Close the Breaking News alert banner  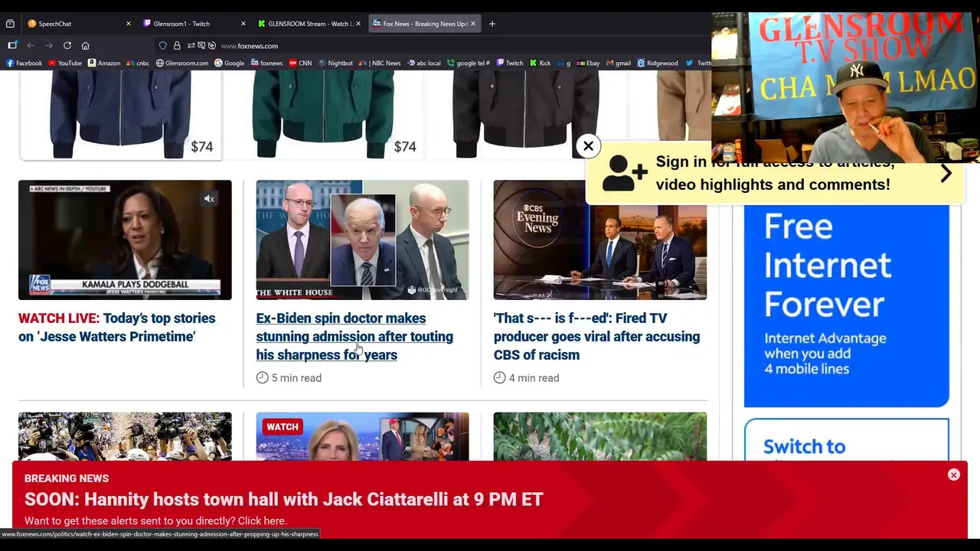[x=954, y=475]
